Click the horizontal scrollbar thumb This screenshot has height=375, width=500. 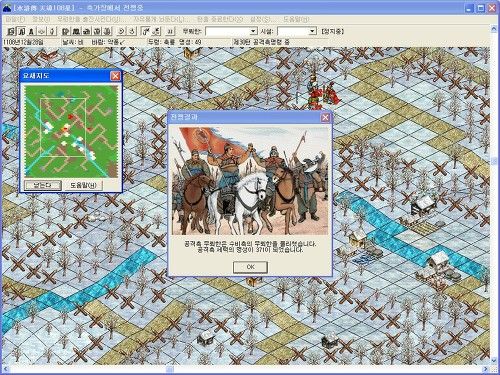click(170, 369)
